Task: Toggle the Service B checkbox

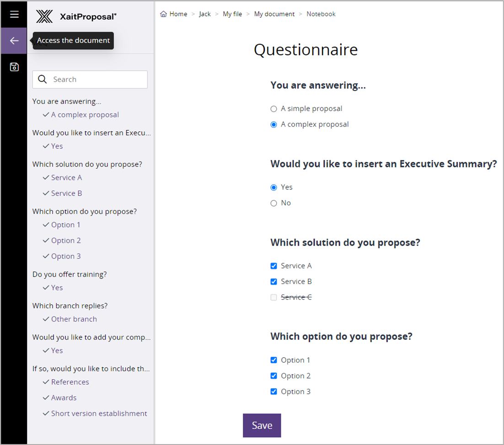Action: click(x=274, y=282)
